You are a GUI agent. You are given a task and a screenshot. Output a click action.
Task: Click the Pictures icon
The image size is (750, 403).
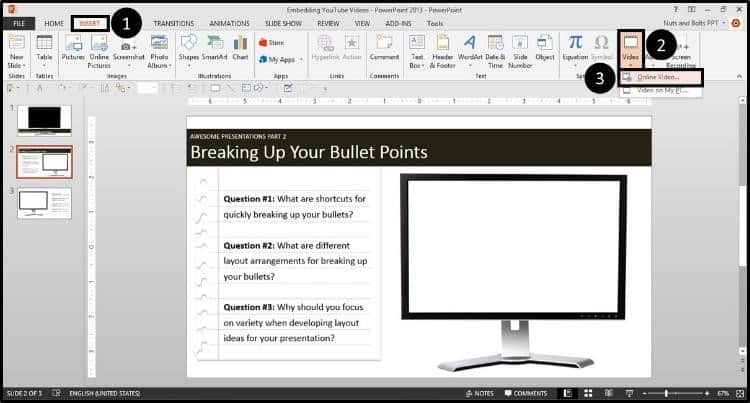73,49
